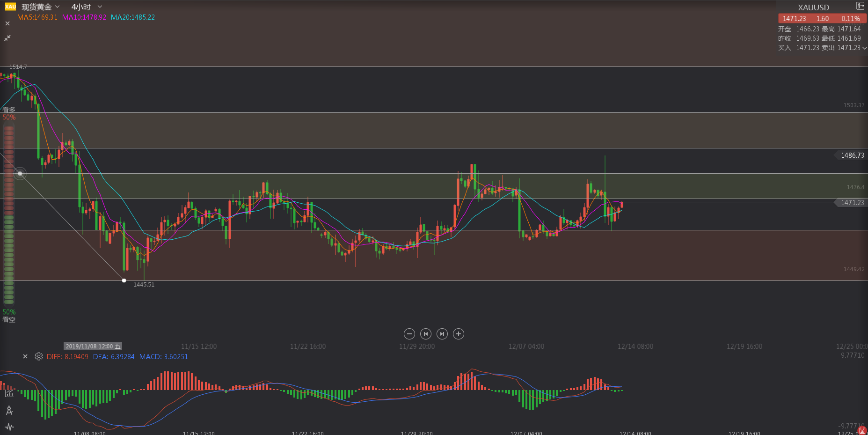The width and height of the screenshot is (868, 435).
Task: Close the MA indicator overlay
Action: 7,23
